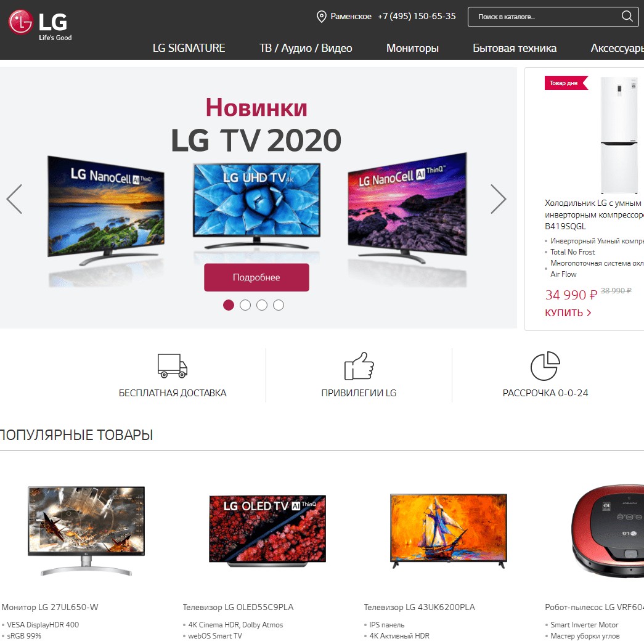Select the fourth carousel dot
644x644 pixels.
pyautogui.click(x=279, y=305)
